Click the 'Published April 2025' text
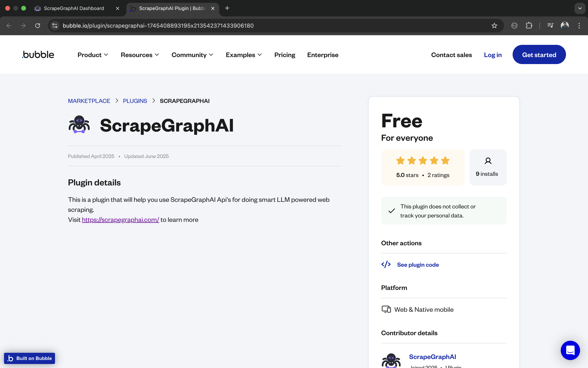Image resolution: width=588 pixels, height=368 pixels. 91,156
